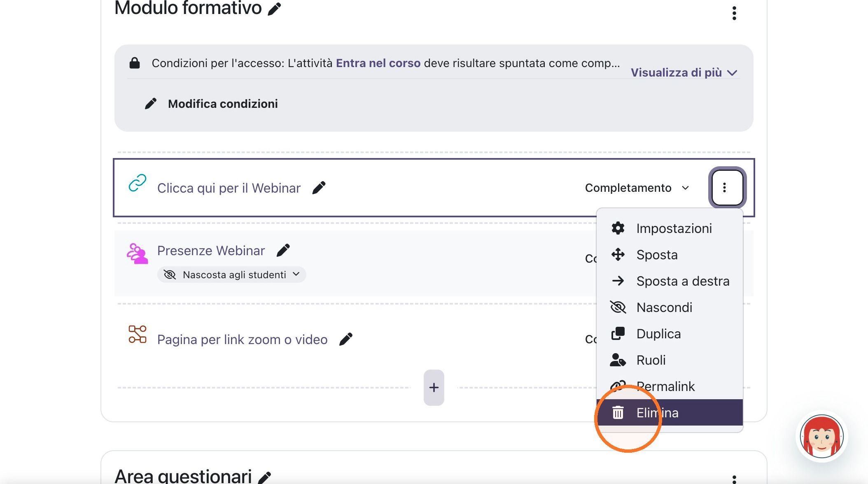The width and height of the screenshot is (868, 484).
Task: Click the trash icon beside Elimina
Action: coord(618,412)
